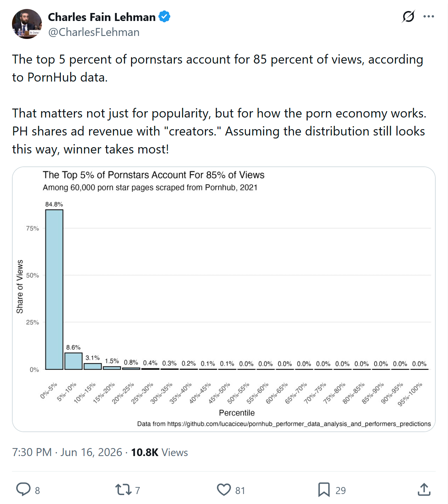Screen dimensions: 448x504
Task: Click the 8.6% bar in chart
Action: (x=74, y=361)
